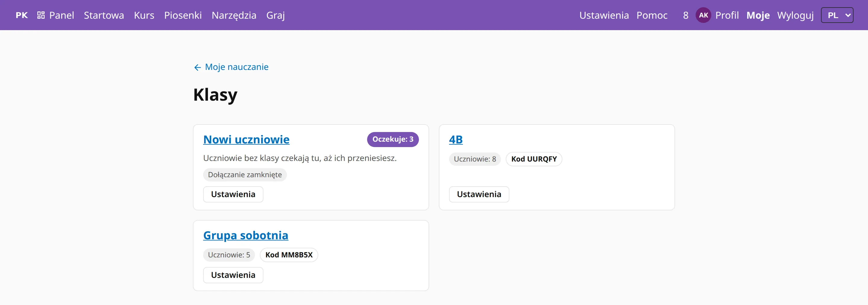Open the Profil page
The image size is (868, 305).
point(727,15)
